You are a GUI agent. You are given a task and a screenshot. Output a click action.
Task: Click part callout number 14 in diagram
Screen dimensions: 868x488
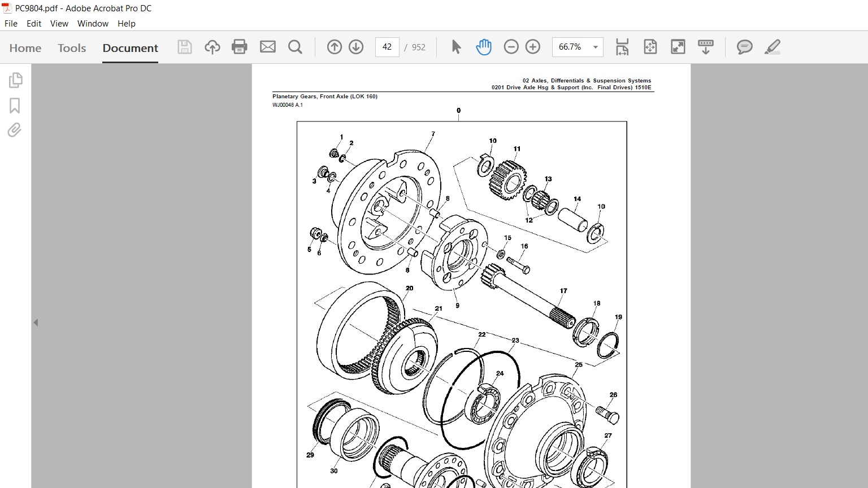(577, 199)
